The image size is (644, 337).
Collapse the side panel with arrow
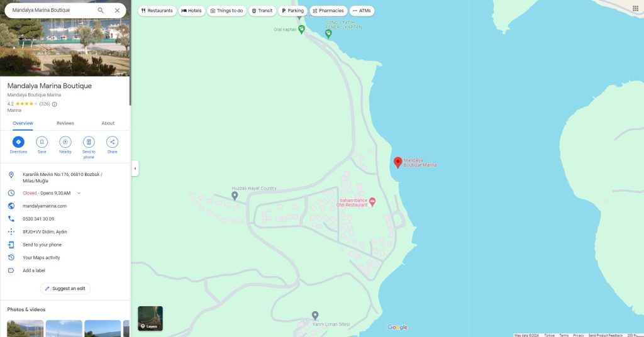[x=135, y=168]
